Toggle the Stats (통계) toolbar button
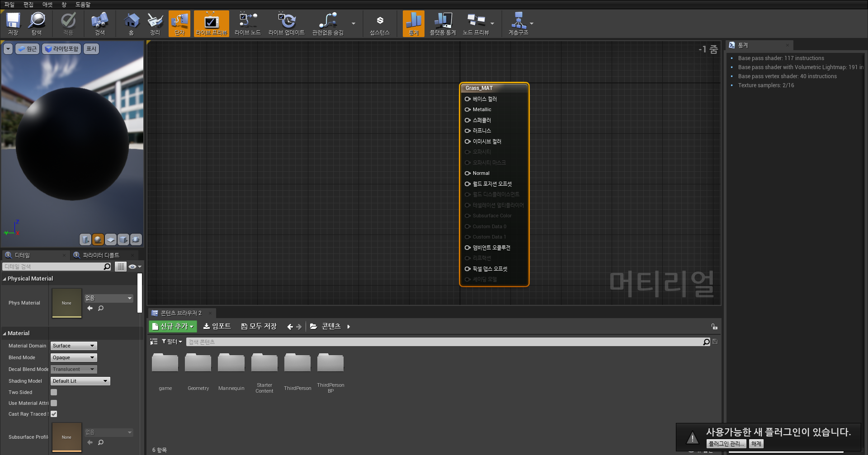 (414, 24)
